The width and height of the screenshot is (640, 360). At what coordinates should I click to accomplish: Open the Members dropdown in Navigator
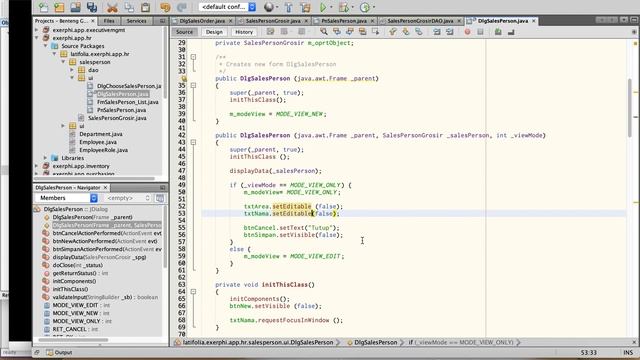[x=67, y=198]
